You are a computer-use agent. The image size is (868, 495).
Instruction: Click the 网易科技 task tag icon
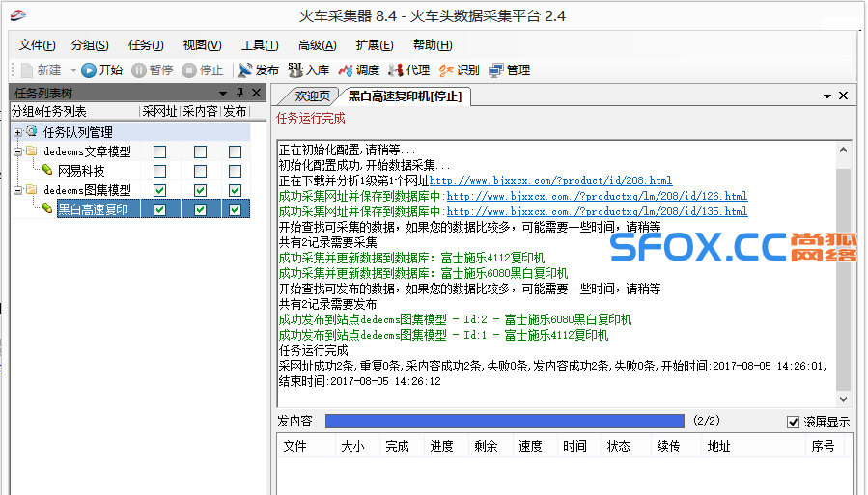click(47, 170)
